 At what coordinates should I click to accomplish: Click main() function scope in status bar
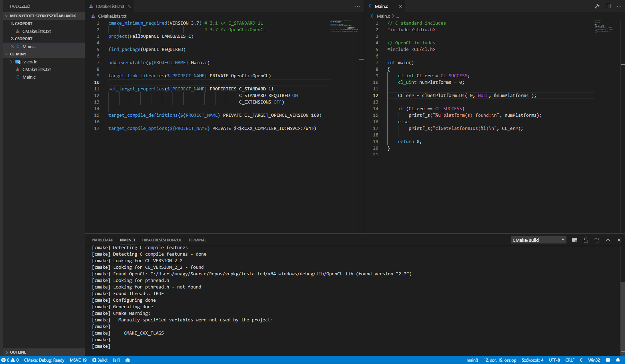tap(472, 360)
